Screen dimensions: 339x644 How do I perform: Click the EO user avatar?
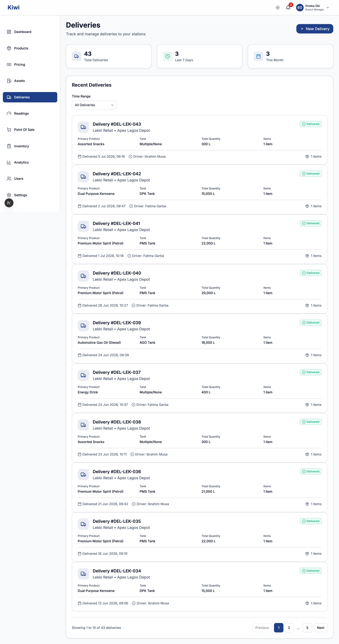pos(300,8)
